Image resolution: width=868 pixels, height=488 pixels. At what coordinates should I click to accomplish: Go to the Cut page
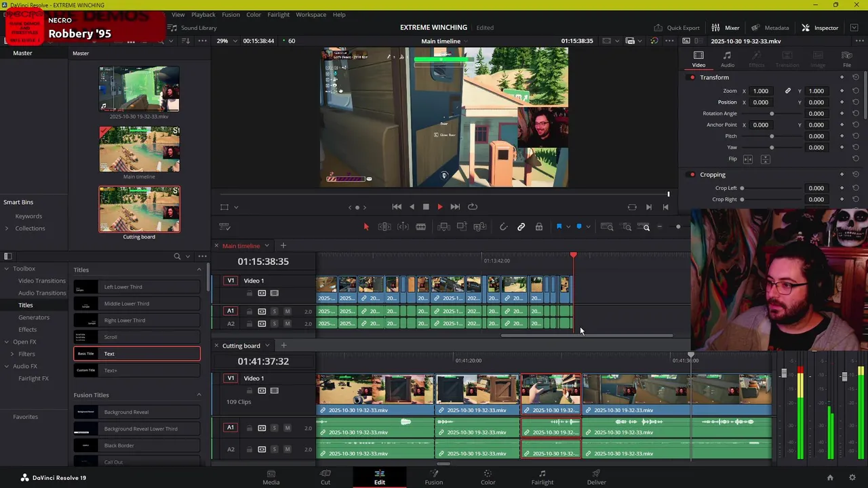point(325,477)
